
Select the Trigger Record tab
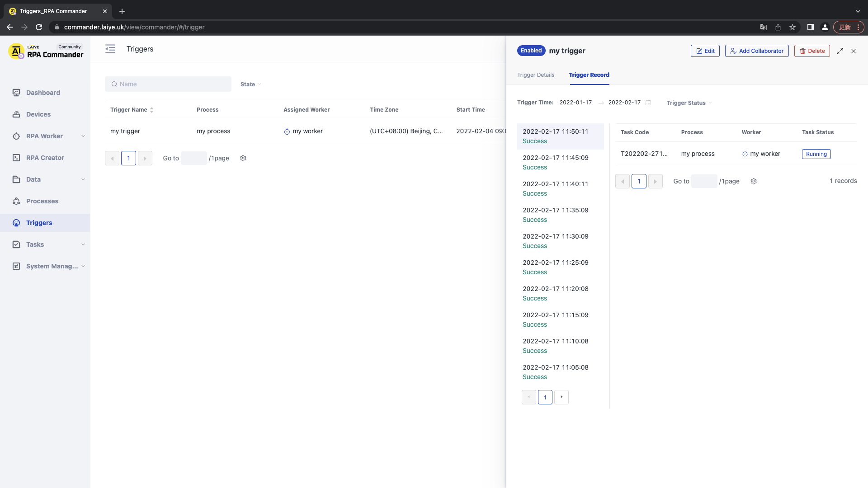pyautogui.click(x=590, y=75)
